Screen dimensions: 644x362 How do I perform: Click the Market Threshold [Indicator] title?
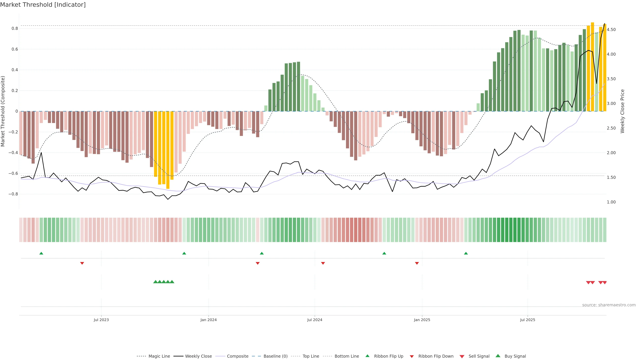[x=43, y=5]
